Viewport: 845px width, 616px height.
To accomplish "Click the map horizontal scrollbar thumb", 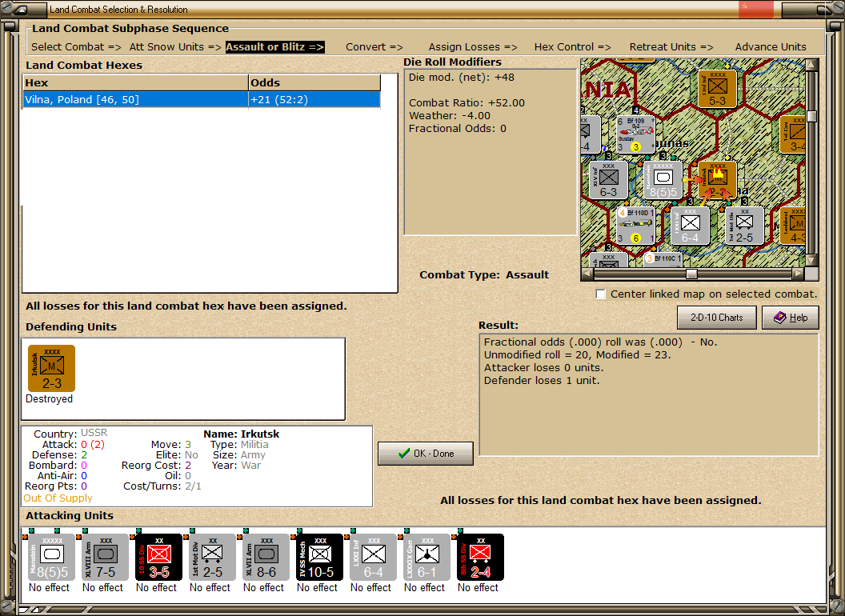I will (x=691, y=274).
